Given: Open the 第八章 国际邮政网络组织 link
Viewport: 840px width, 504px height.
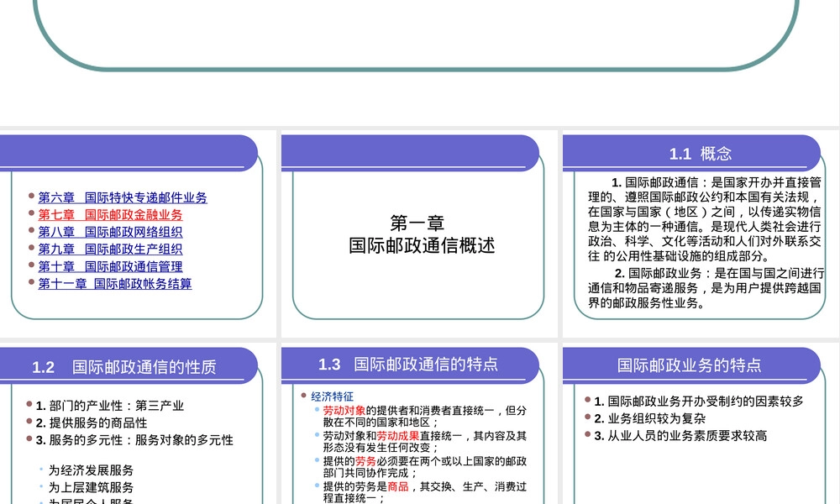Looking at the screenshot, I should click(x=110, y=232).
